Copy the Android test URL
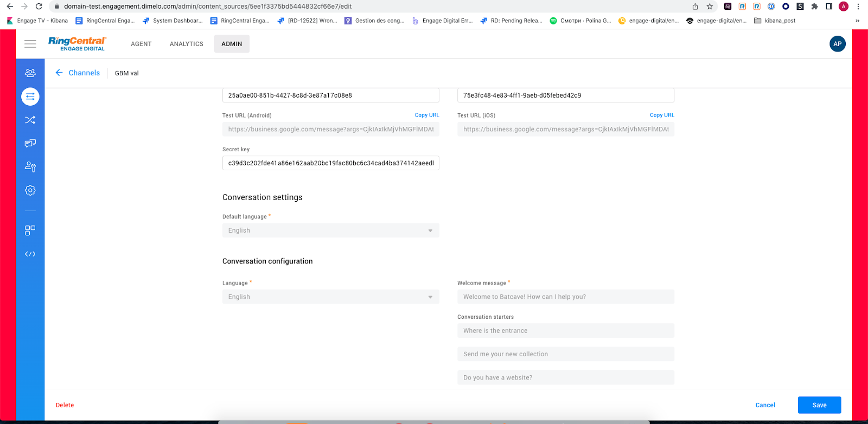This screenshot has width=868, height=424. [x=427, y=115]
